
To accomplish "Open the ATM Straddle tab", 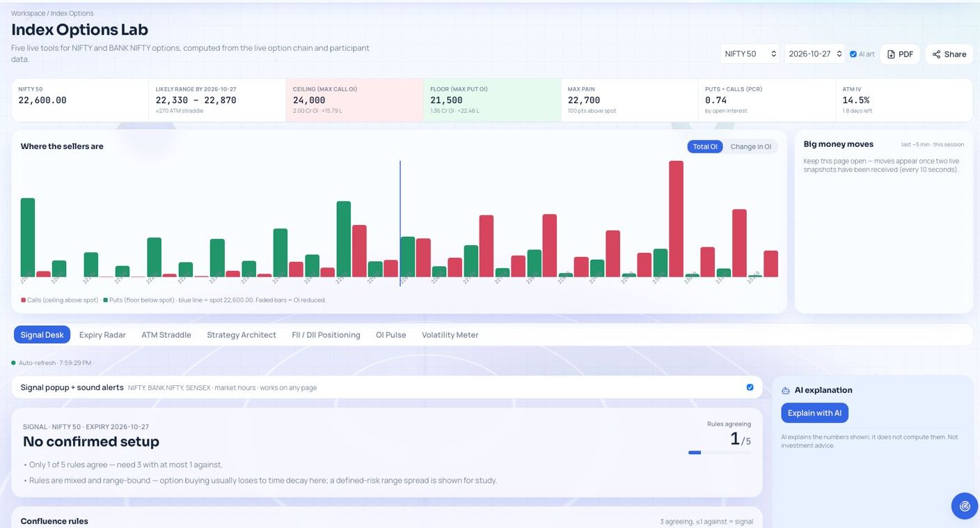I will (x=166, y=335).
